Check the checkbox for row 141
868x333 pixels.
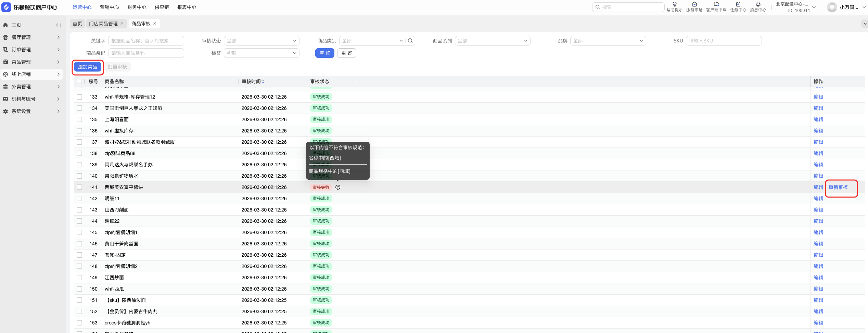click(79, 187)
